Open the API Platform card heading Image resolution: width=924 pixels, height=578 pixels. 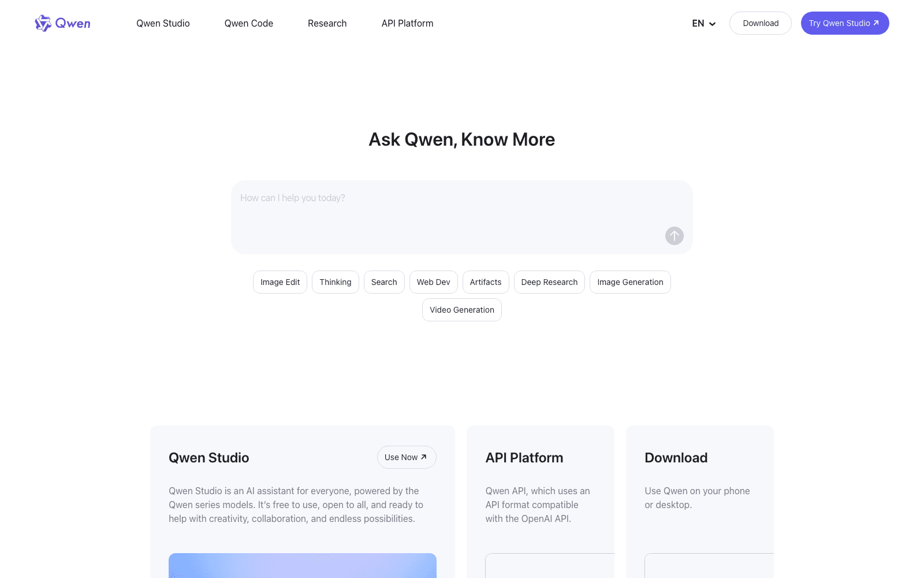[524, 458]
